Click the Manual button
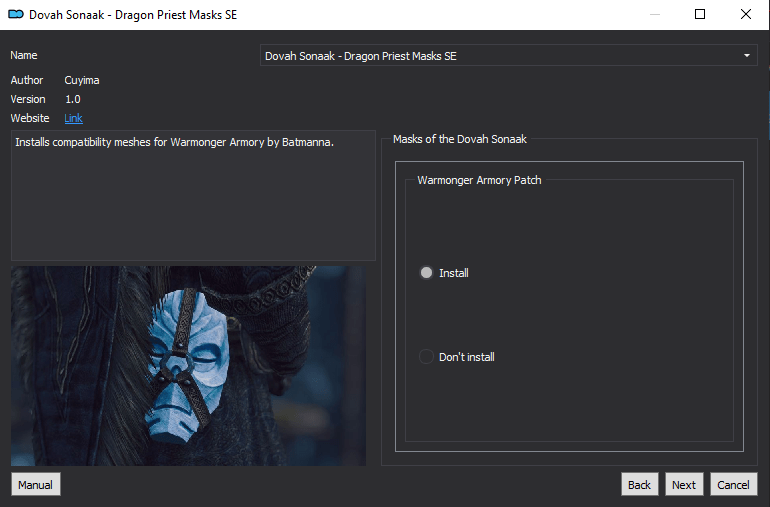Image resolution: width=770 pixels, height=507 pixels. [x=35, y=484]
